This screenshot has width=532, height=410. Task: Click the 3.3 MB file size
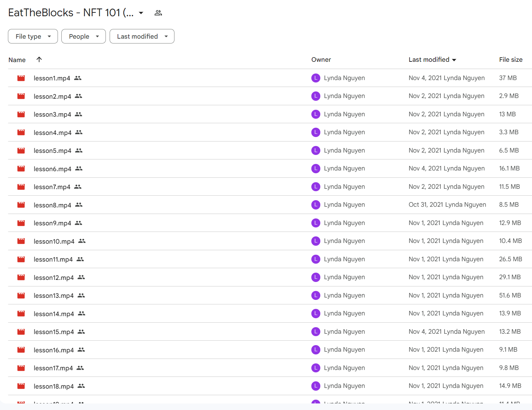click(509, 132)
